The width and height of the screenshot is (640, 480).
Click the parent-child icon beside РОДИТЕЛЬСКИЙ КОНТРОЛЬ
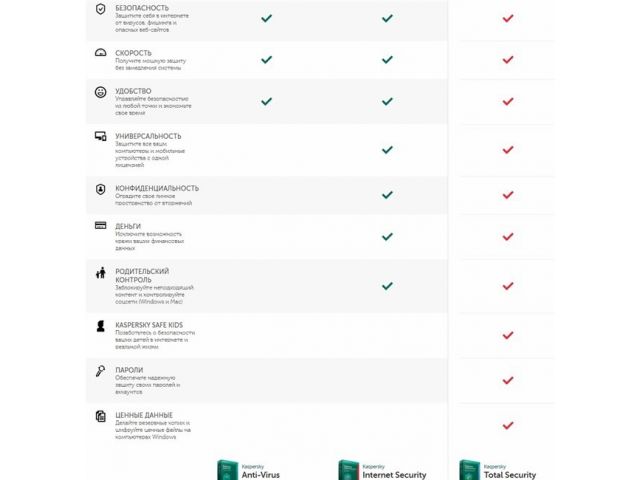pos(100,273)
